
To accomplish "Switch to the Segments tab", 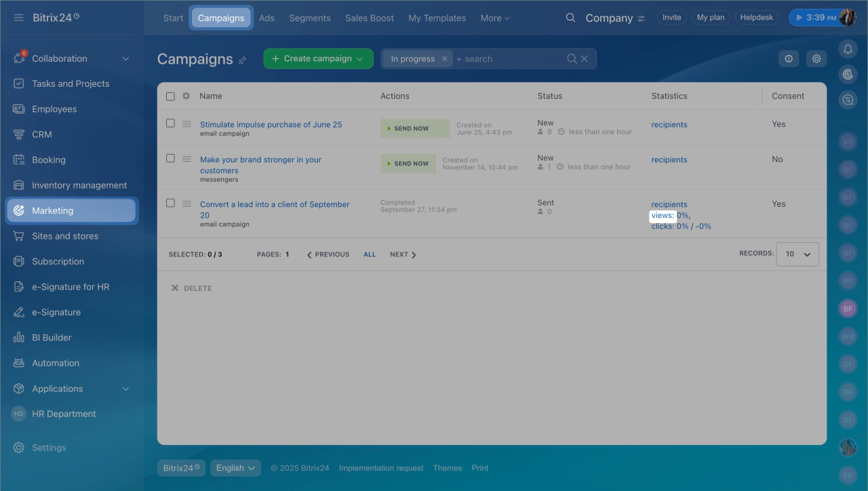I will pyautogui.click(x=310, y=18).
